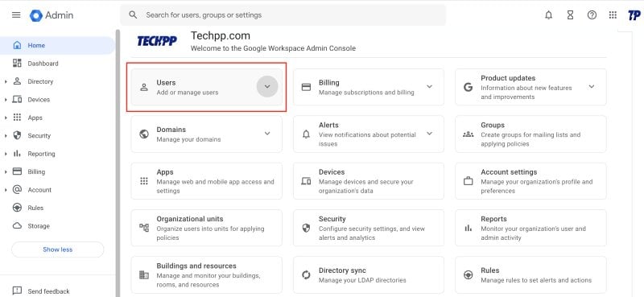
Task: Expand the Domains card chevron
Action: [267, 134]
